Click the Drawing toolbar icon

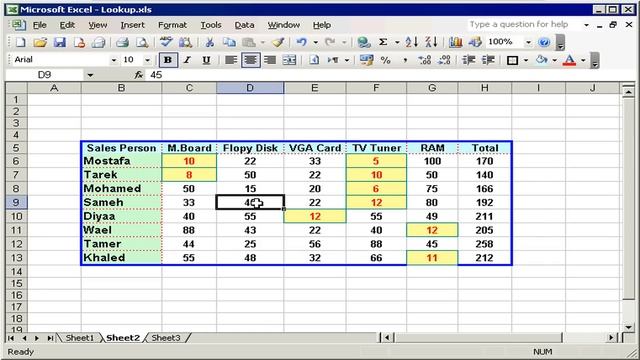point(475,42)
